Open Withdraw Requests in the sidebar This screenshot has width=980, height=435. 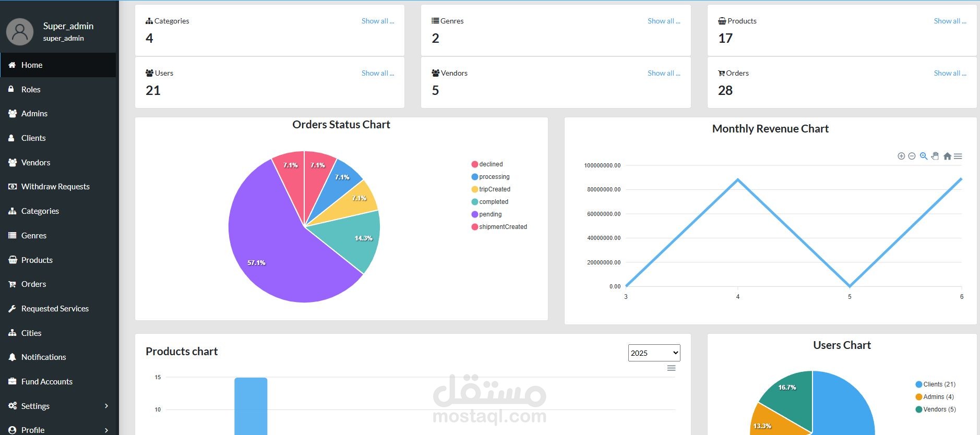tap(58, 187)
